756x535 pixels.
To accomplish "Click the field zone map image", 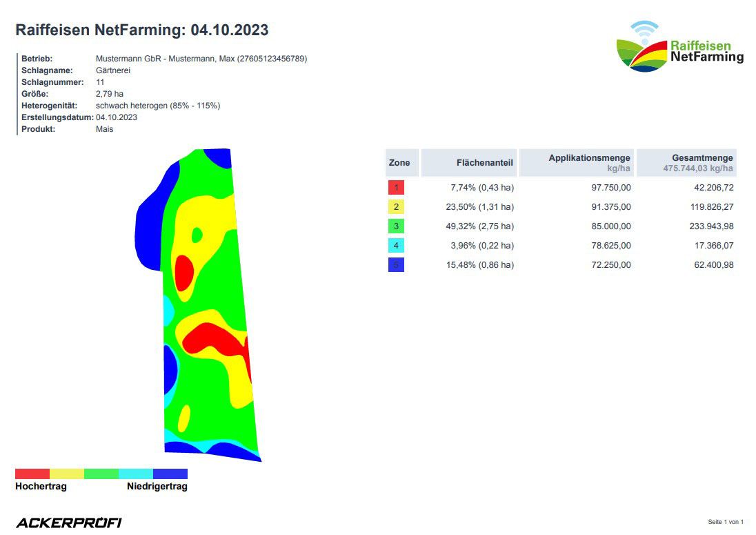I will click(198, 305).
